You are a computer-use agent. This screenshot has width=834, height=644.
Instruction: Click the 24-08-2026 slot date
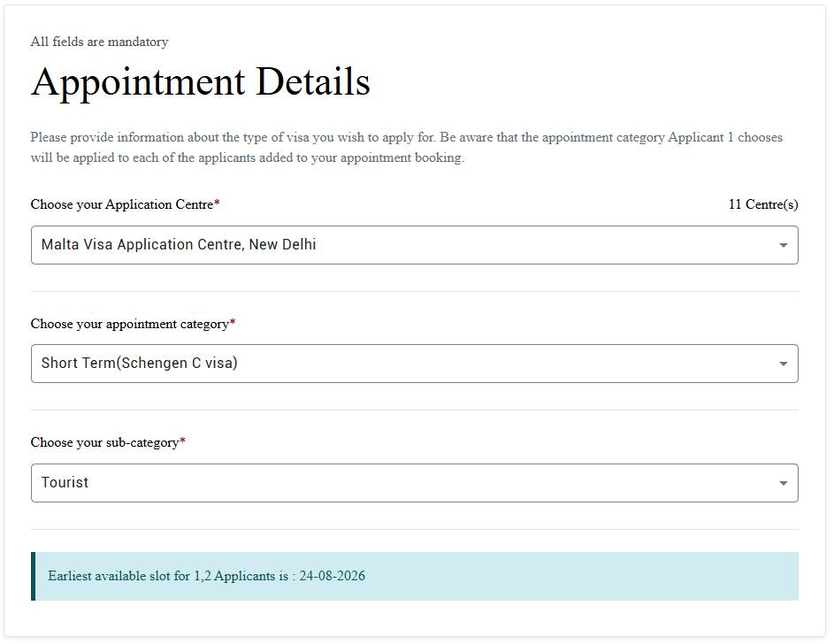pyautogui.click(x=332, y=576)
